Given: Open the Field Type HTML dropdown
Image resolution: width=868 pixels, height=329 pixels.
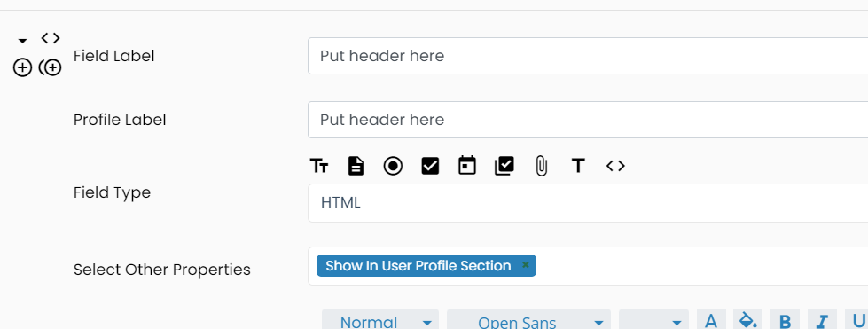Looking at the screenshot, I should 588,203.
